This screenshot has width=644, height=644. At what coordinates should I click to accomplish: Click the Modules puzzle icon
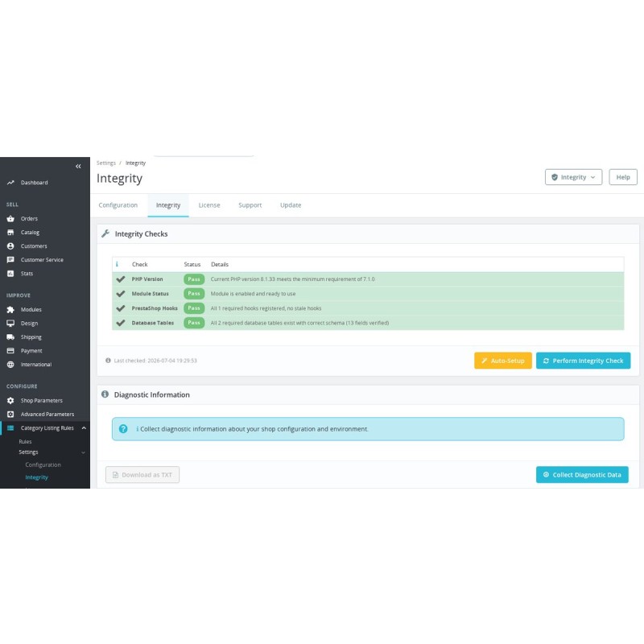(x=10, y=310)
